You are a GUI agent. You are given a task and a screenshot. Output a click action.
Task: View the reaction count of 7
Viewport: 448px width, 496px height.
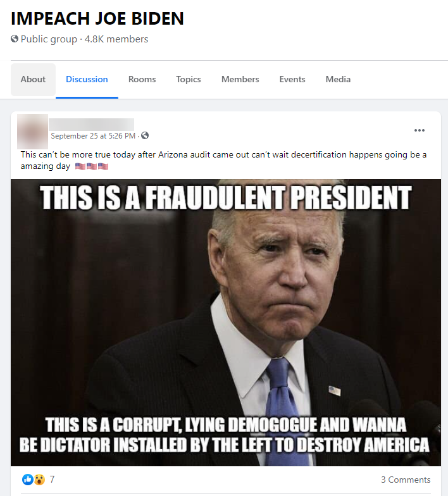tap(52, 480)
